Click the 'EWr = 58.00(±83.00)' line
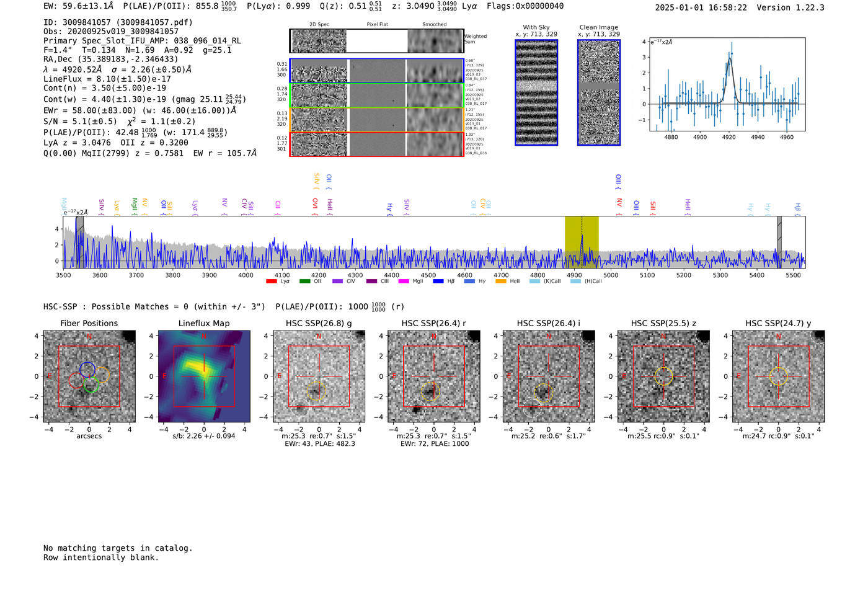 90,110
